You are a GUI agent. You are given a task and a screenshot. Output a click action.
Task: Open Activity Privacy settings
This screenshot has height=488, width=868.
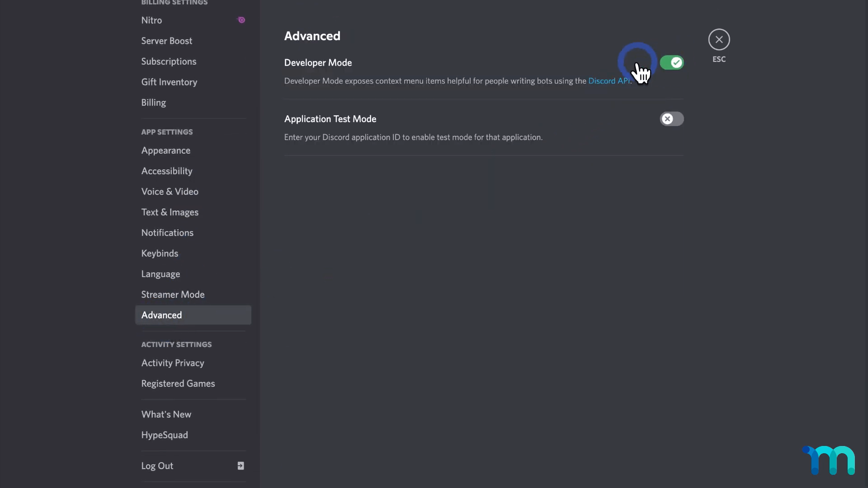coord(172,362)
